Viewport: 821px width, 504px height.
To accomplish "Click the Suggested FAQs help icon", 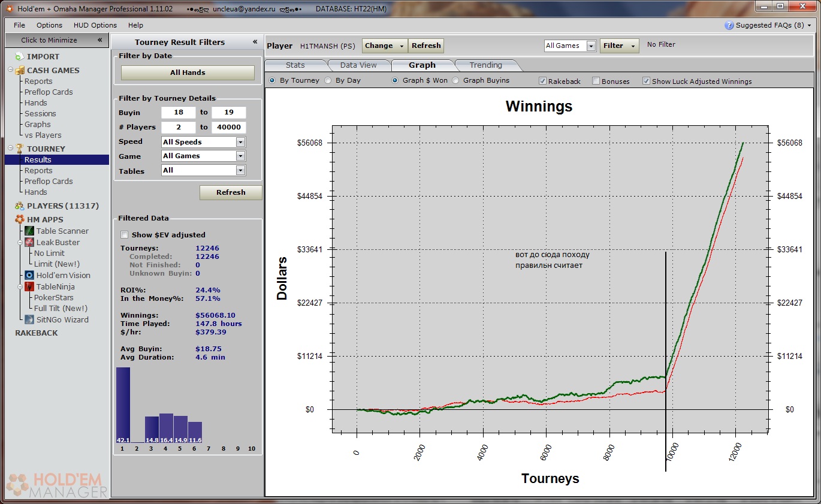I will pos(729,25).
